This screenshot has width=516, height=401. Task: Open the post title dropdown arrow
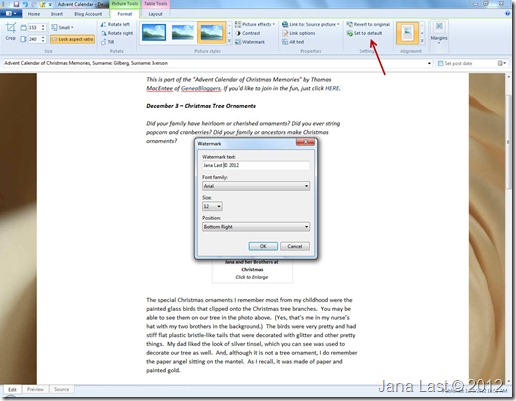pyautogui.click(x=429, y=63)
